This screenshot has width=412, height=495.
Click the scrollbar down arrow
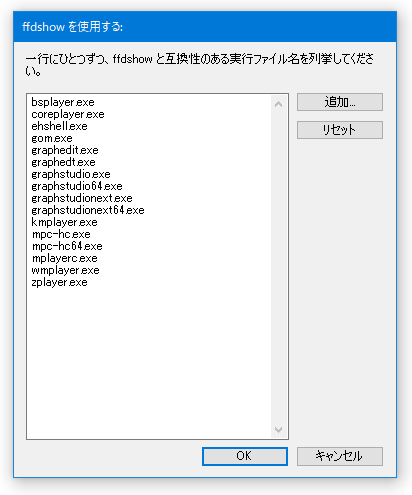click(x=278, y=429)
